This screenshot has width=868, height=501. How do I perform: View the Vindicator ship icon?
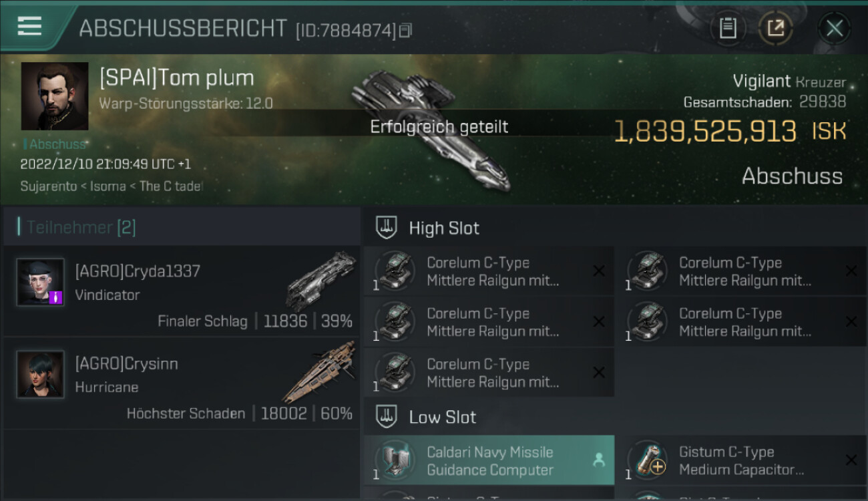(x=322, y=279)
